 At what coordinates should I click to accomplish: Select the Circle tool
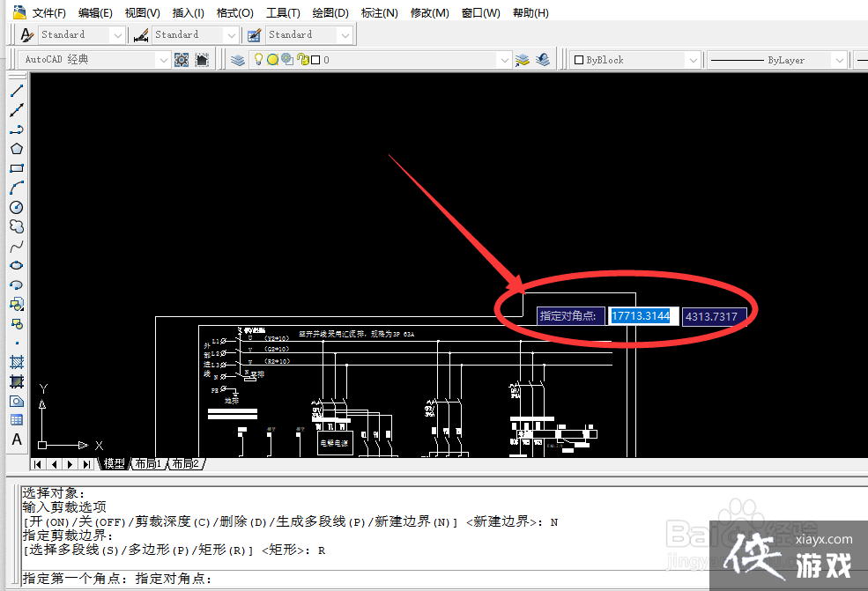[x=16, y=206]
